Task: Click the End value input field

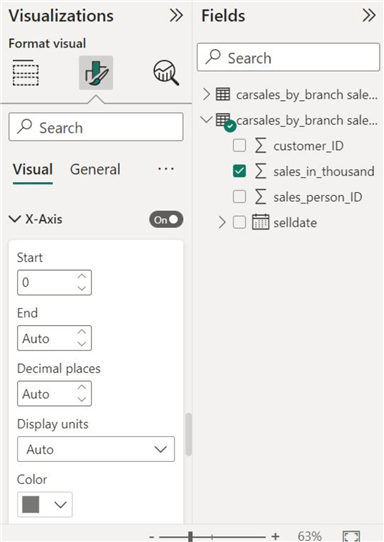Action: tap(54, 338)
